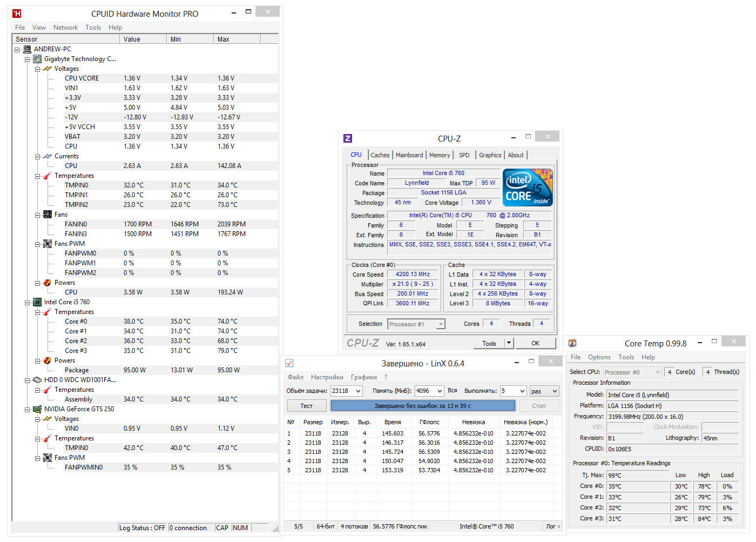Click the Вся button in LinX

tap(453, 391)
